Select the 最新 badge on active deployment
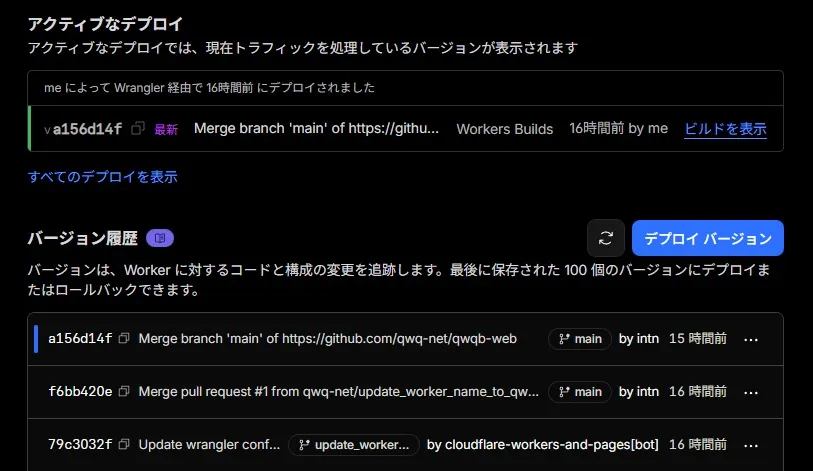Viewport: 813px width, 471px height. coord(166,129)
